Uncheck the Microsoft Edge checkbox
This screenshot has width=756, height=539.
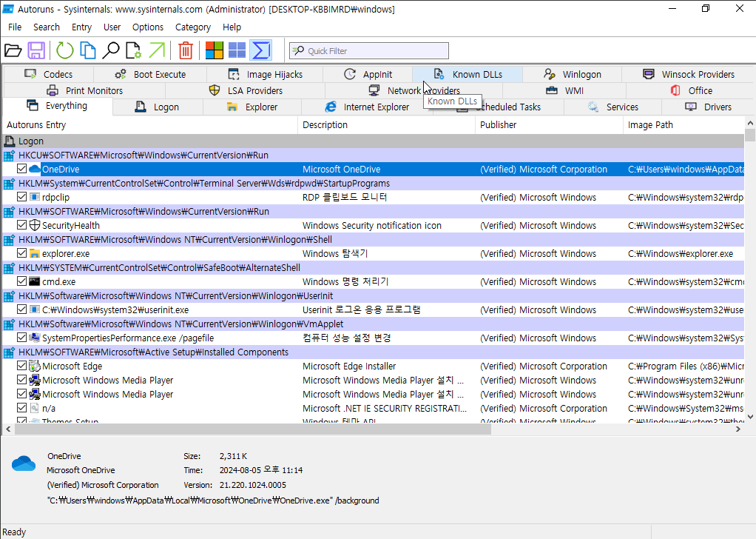(x=21, y=365)
